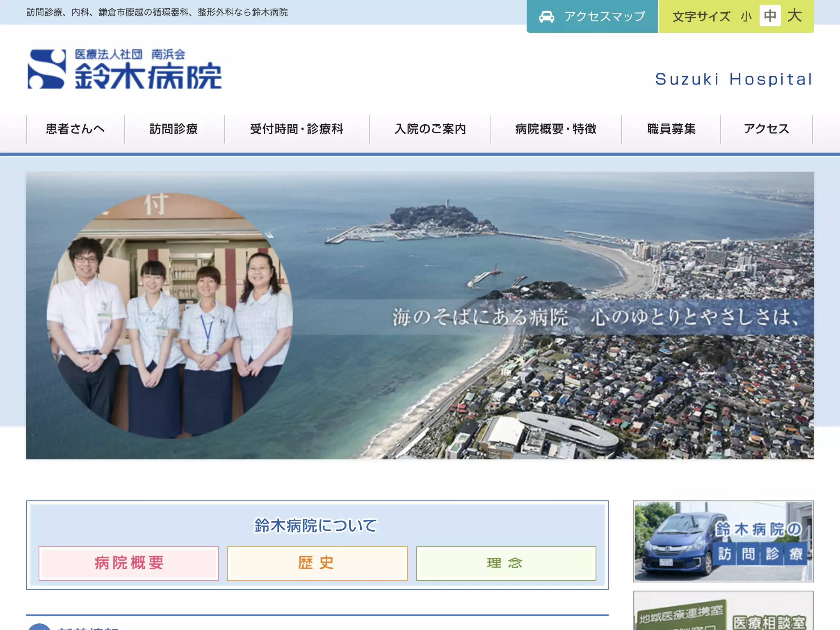The image size is (840, 630).
Task: Click the 鈴木病院 logo
Action: (x=125, y=69)
